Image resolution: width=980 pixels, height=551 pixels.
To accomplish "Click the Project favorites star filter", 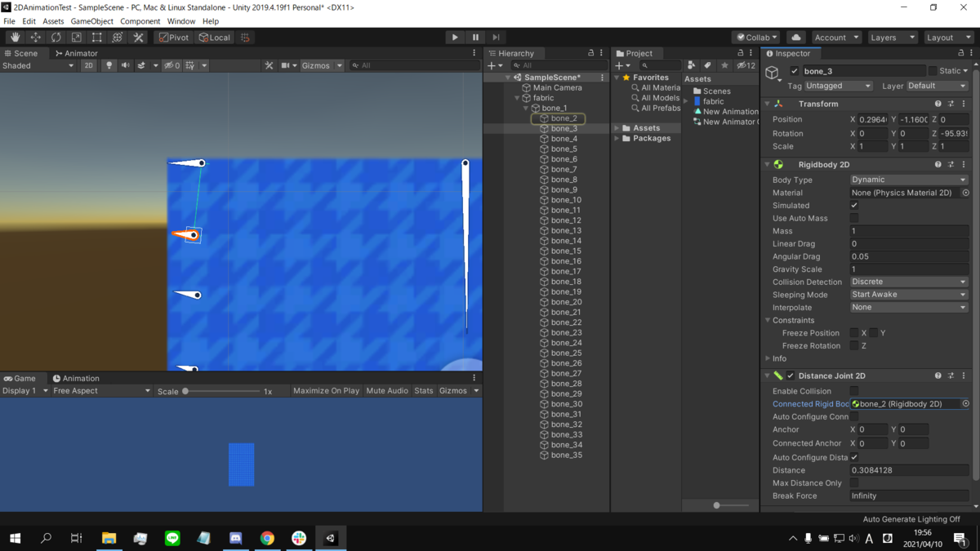I will click(724, 65).
